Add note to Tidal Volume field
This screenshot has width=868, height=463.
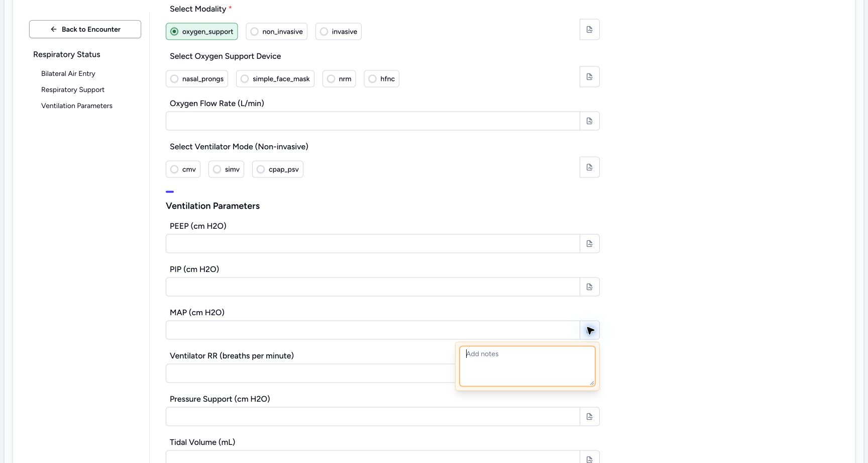pos(589,457)
